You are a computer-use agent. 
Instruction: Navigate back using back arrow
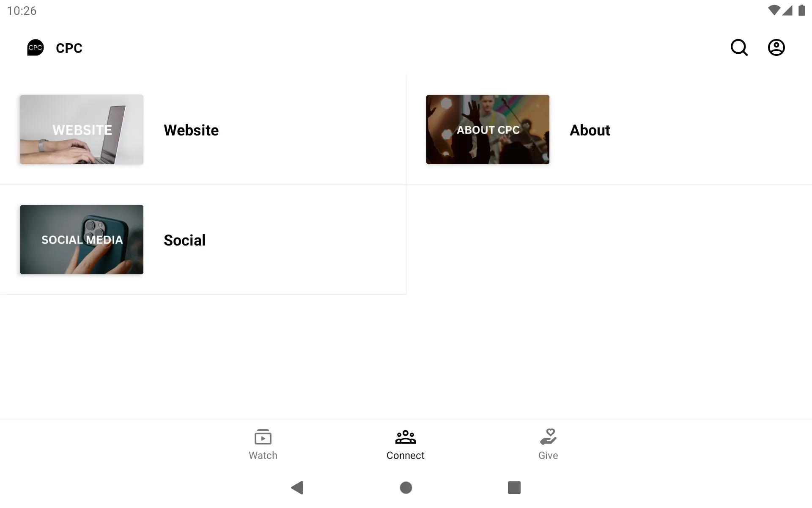(297, 488)
